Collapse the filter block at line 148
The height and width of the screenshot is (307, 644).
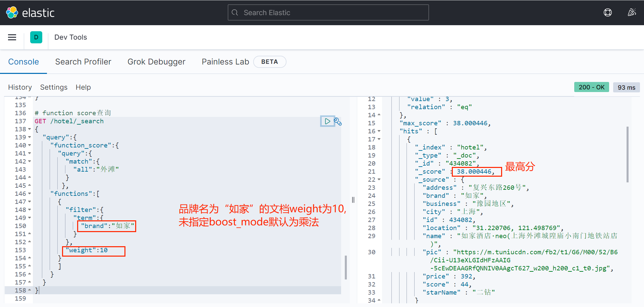click(x=30, y=210)
